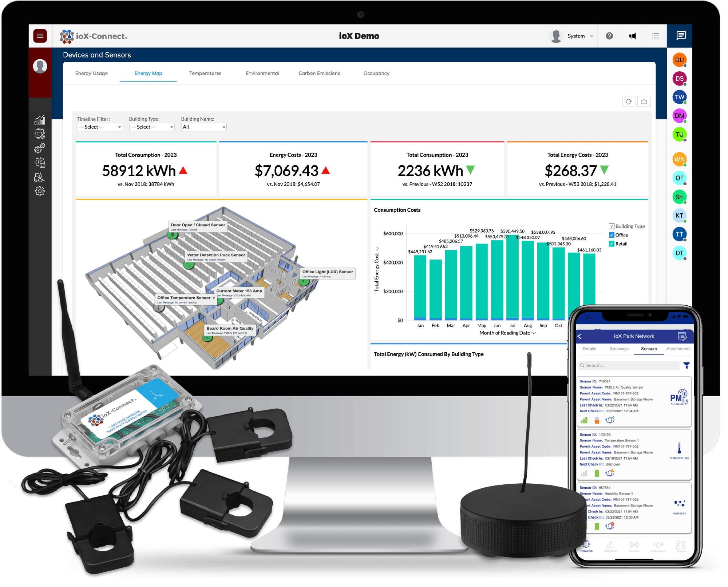Click the phone app notes icon
This screenshot has height=587, width=728.
682,336
